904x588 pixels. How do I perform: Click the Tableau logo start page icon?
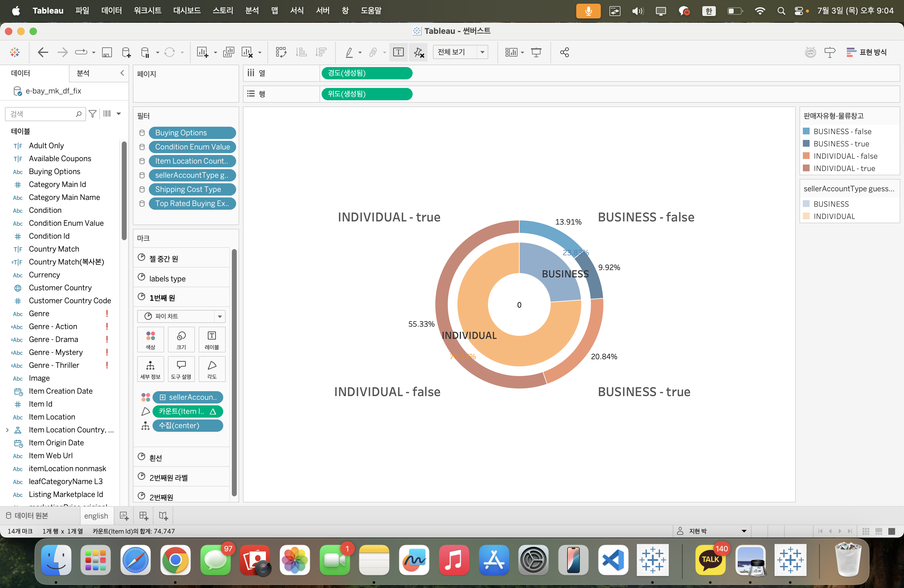[x=15, y=52]
